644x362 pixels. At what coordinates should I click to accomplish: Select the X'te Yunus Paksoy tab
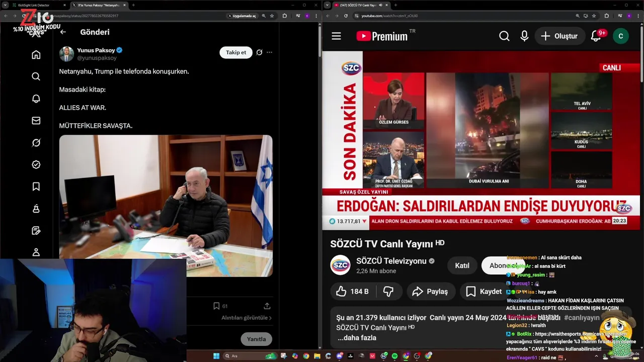click(x=99, y=5)
